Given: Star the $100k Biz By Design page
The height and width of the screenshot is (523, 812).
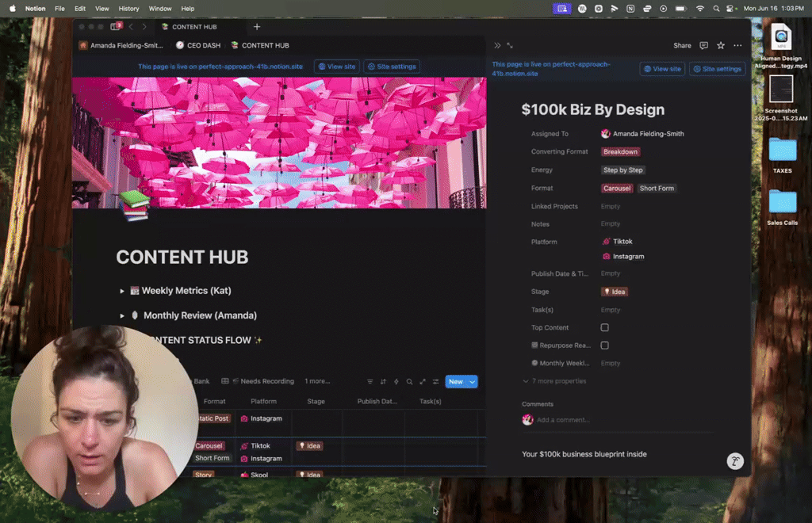Looking at the screenshot, I should [720, 45].
